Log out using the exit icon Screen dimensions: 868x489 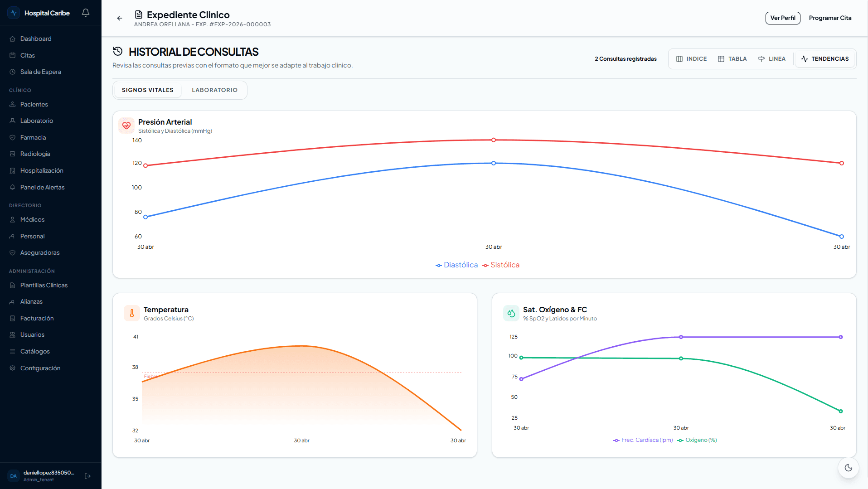click(88, 476)
